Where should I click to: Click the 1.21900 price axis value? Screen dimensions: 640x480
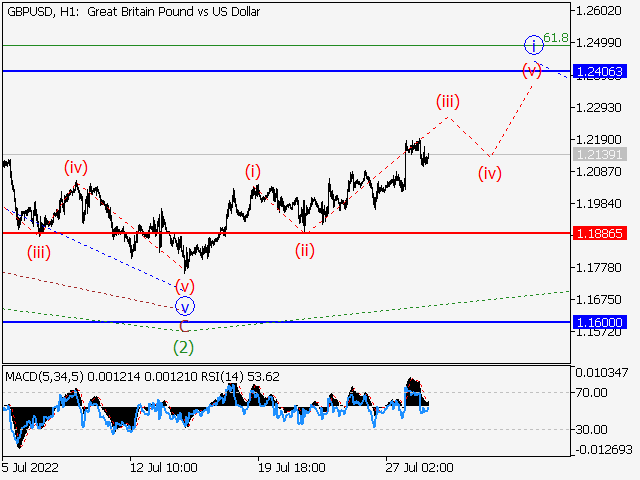[599, 139]
